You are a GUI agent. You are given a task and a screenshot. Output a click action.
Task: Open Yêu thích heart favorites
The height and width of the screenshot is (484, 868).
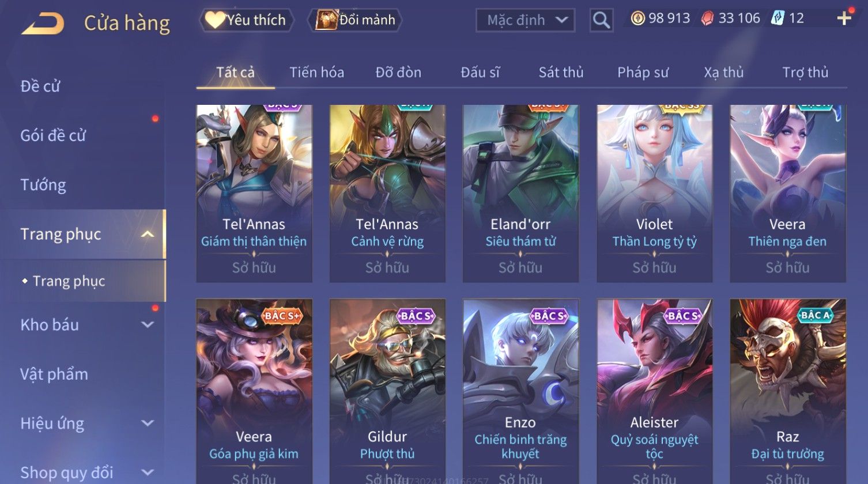[x=246, y=20]
